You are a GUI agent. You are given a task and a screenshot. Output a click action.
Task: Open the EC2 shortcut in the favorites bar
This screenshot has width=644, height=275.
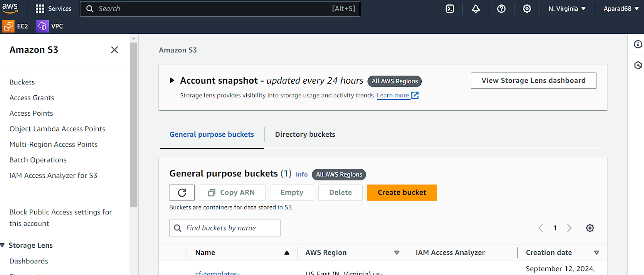point(16,26)
